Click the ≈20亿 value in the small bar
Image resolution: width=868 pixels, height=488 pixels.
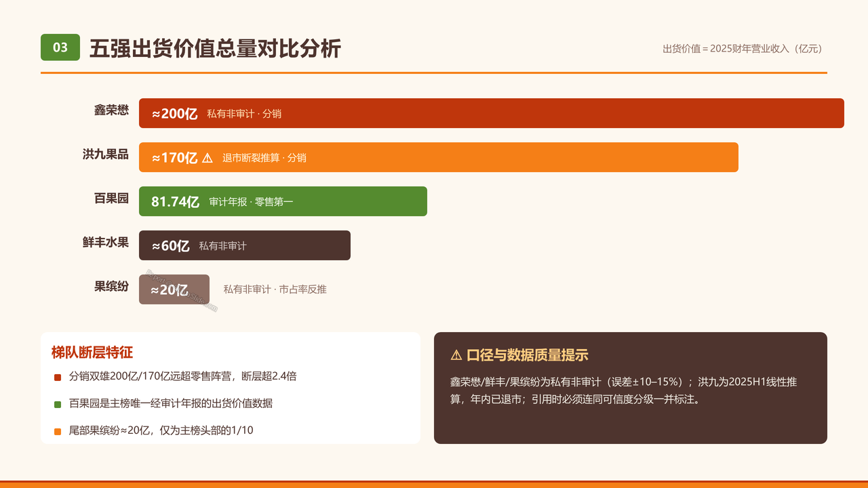coord(170,290)
